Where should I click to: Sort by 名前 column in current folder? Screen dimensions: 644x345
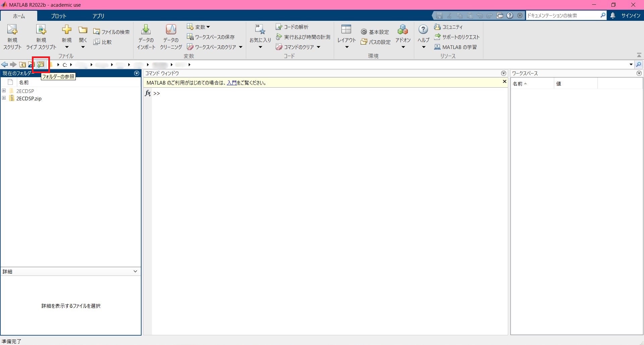(x=24, y=82)
